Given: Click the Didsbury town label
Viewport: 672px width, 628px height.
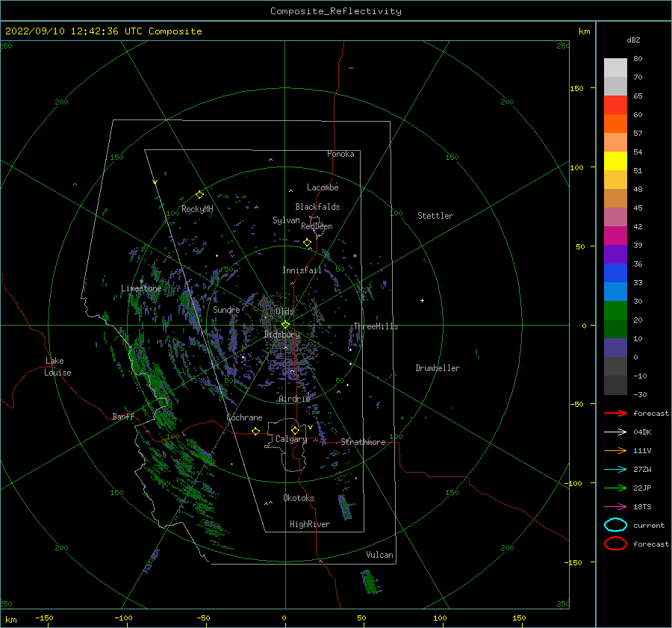Looking at the screenshot, I should [x=282, y=335].
